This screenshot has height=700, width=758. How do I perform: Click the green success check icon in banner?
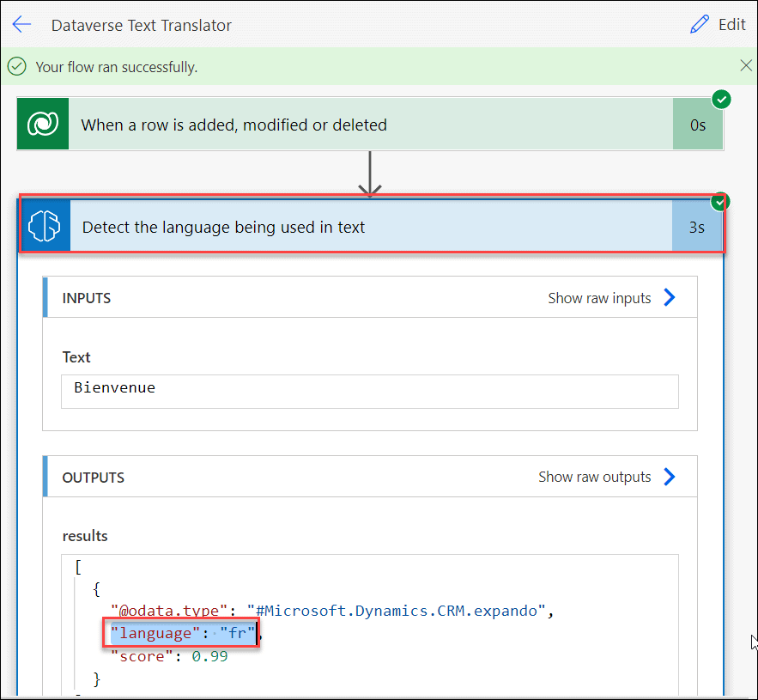17,66
